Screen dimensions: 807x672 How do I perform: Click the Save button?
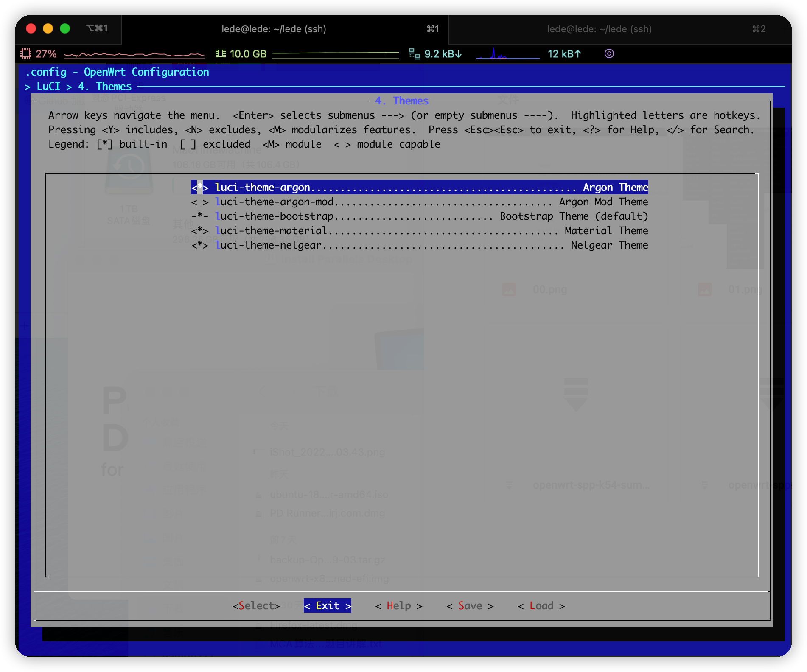click(470, 605)
